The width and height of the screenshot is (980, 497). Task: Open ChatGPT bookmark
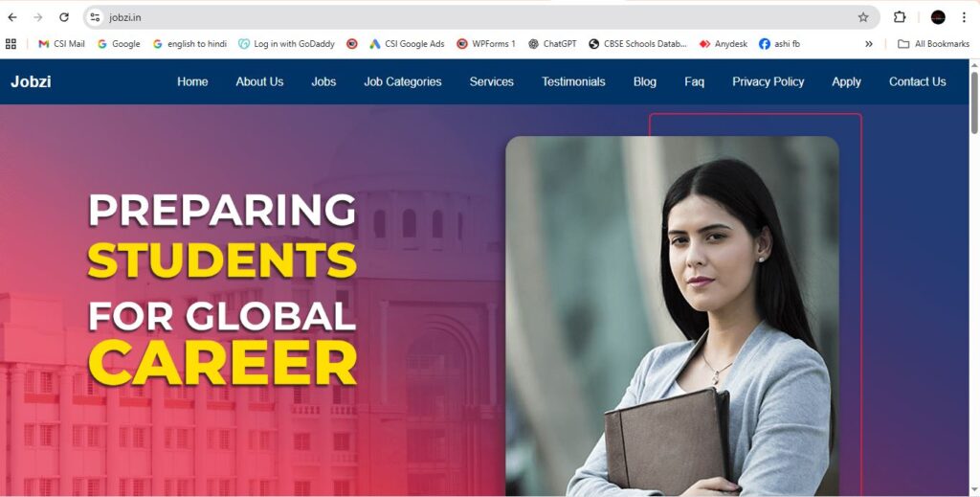point(552,44)
